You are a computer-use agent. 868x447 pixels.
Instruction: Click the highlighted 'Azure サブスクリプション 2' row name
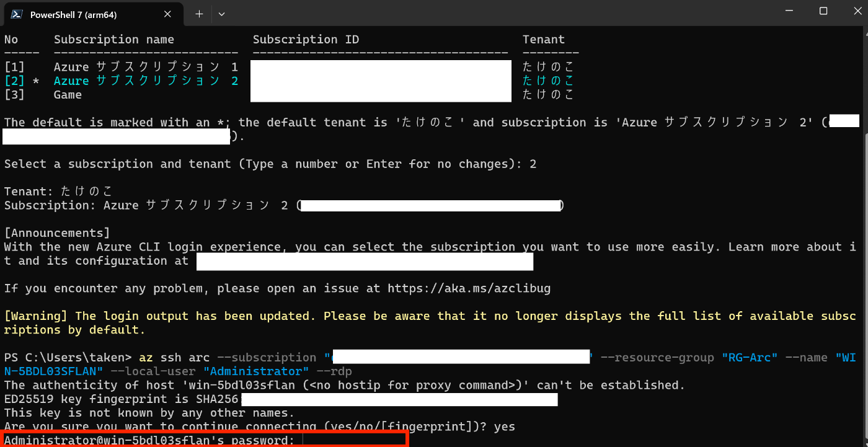(146, 81)
